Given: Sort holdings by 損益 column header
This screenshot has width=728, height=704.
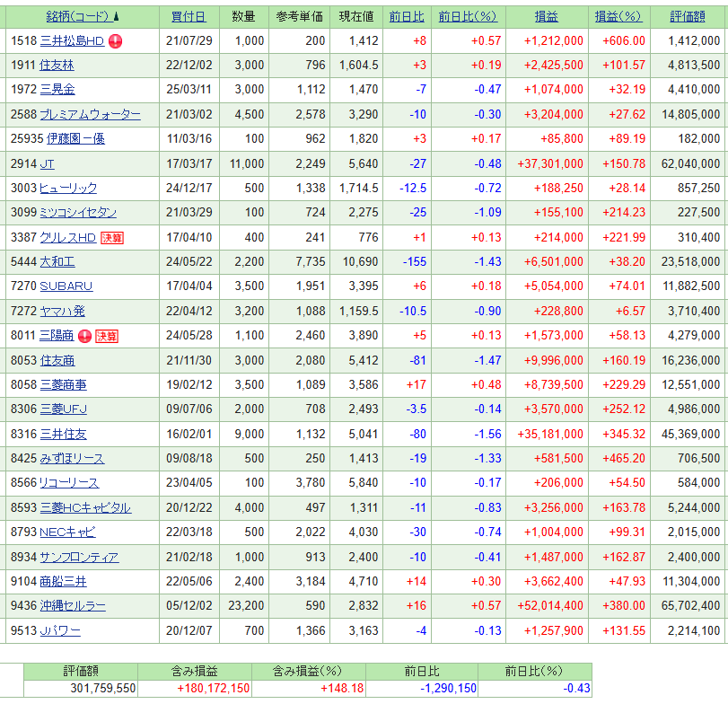Looking at the screenshot, I should (x=546, y=16).
